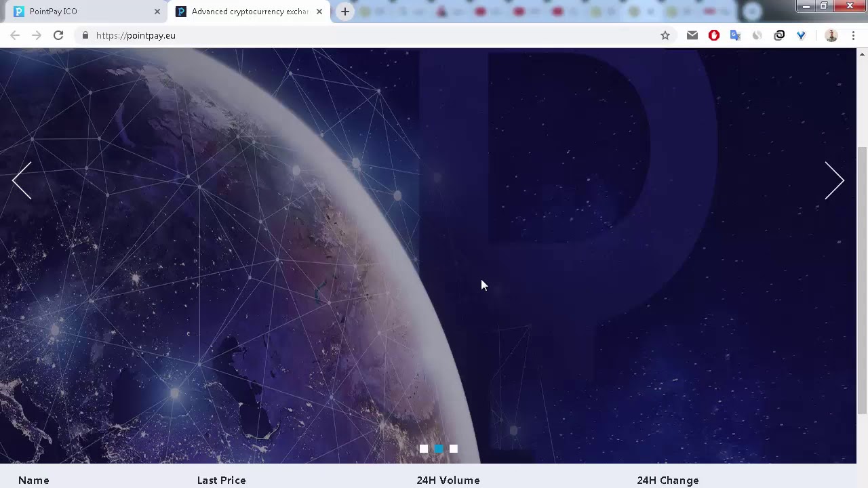Open the blue V-shaped extension icon
This screenshot has width=868, height=488.
(801, 35)
